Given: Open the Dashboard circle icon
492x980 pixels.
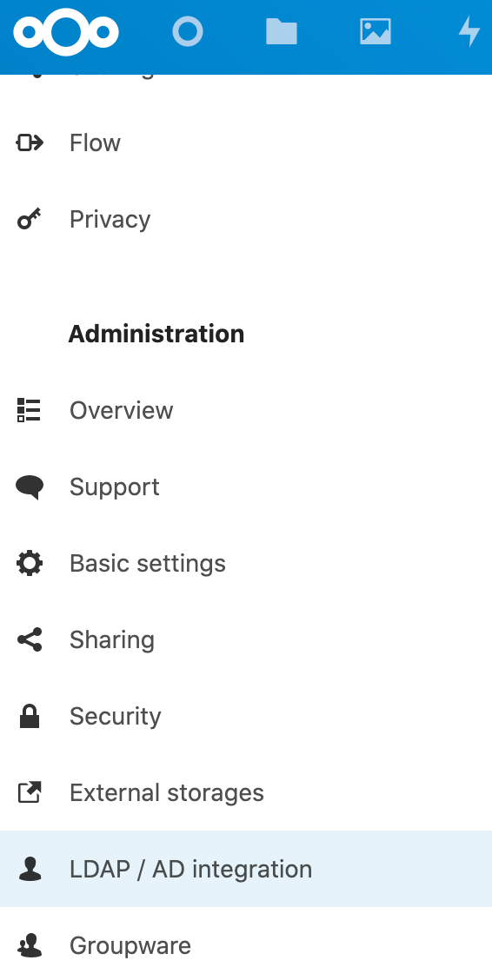Looking at the screenshot, I should coord(188,31).
